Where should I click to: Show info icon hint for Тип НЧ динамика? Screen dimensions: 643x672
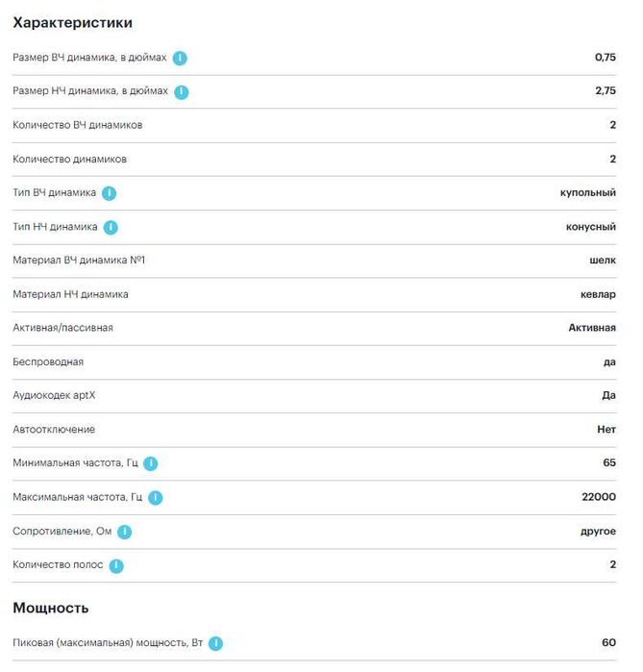point(111,227)
